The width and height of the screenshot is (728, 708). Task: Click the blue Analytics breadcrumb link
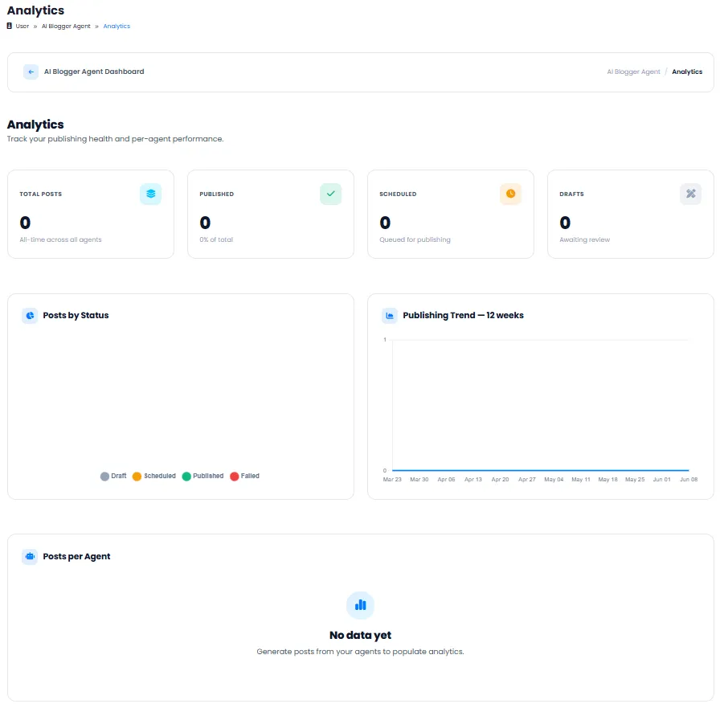117,27
